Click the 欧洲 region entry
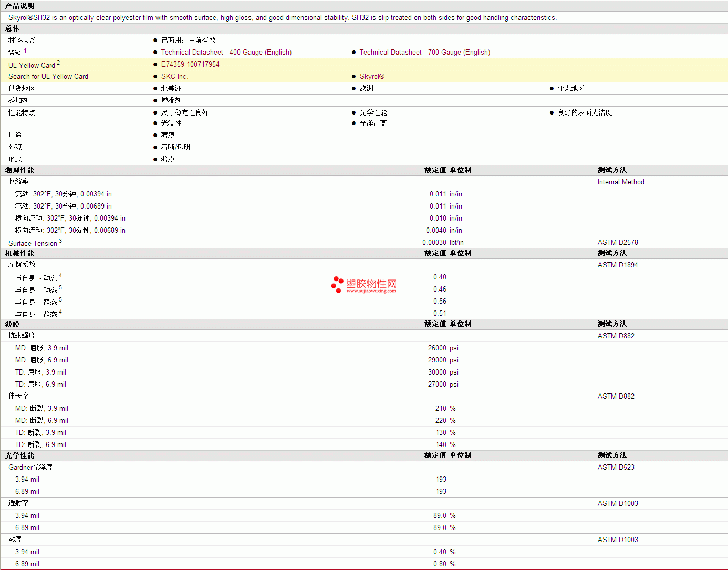The width and height of the screenshot is (728, 570). (366, 88)
